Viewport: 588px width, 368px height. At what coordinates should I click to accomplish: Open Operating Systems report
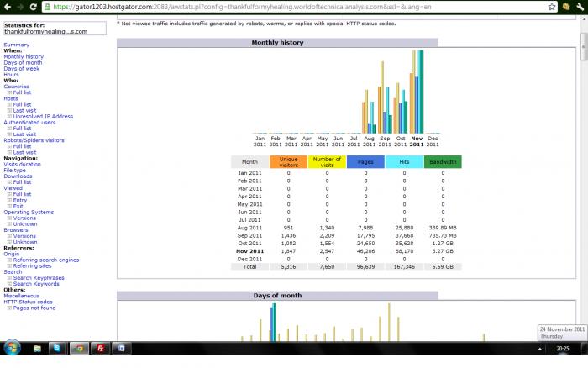click(x=29, y=213)
